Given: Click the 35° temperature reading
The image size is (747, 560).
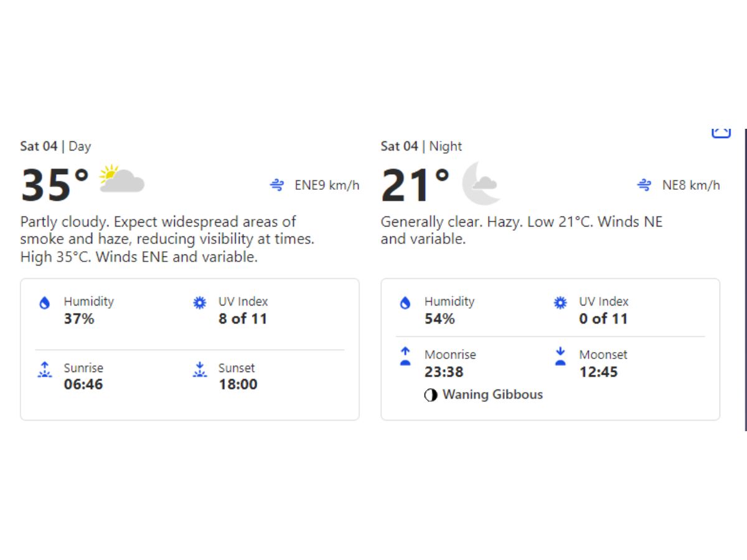Looking at the screenshot, I should pyautogui.click(x=50, y=184).
